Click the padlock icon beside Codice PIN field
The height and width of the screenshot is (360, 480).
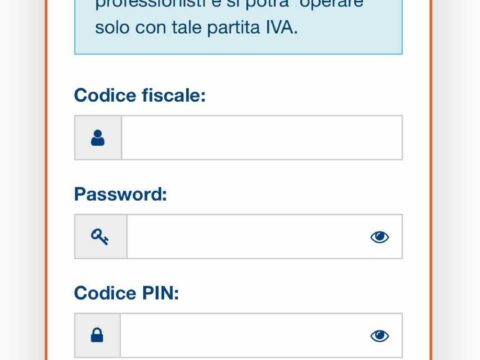(x=97, y=335)
